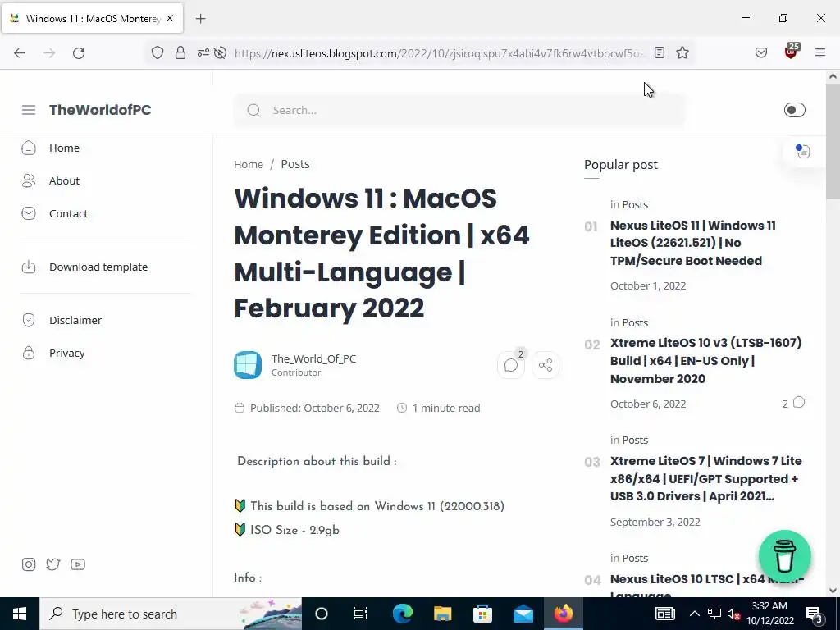Open the Pocket save icon
The image size is (840, 630).
click(760, 52)
